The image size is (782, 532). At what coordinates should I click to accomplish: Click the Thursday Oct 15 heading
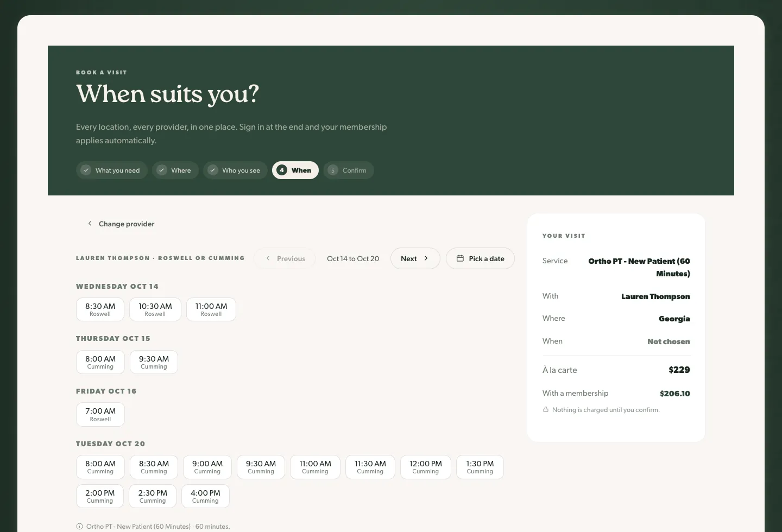[113, 338]
